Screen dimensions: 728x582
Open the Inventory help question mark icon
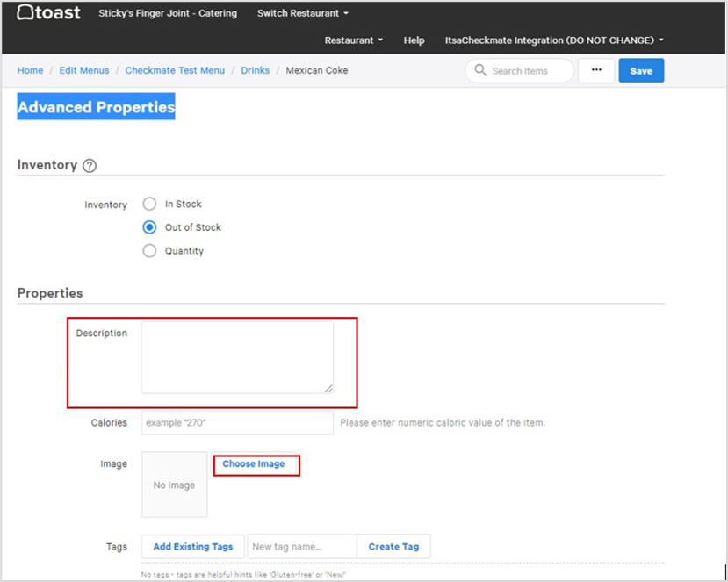point(90,165)
